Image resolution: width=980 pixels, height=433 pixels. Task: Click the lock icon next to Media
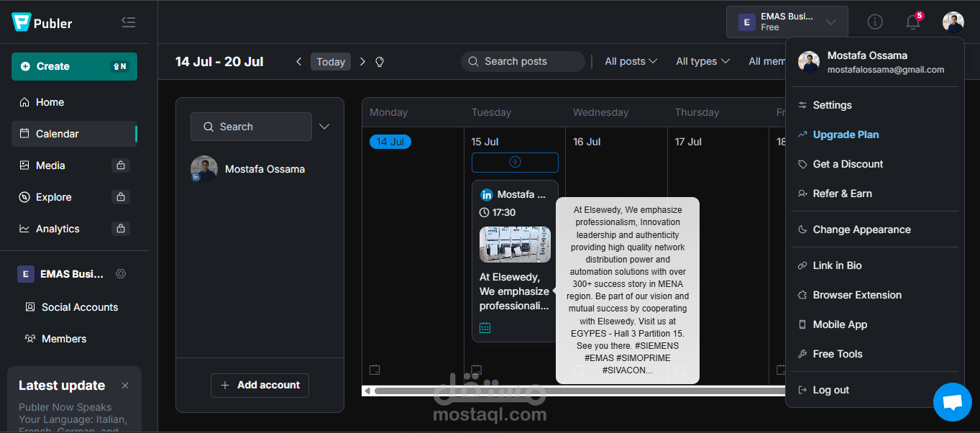coord(121,165)
